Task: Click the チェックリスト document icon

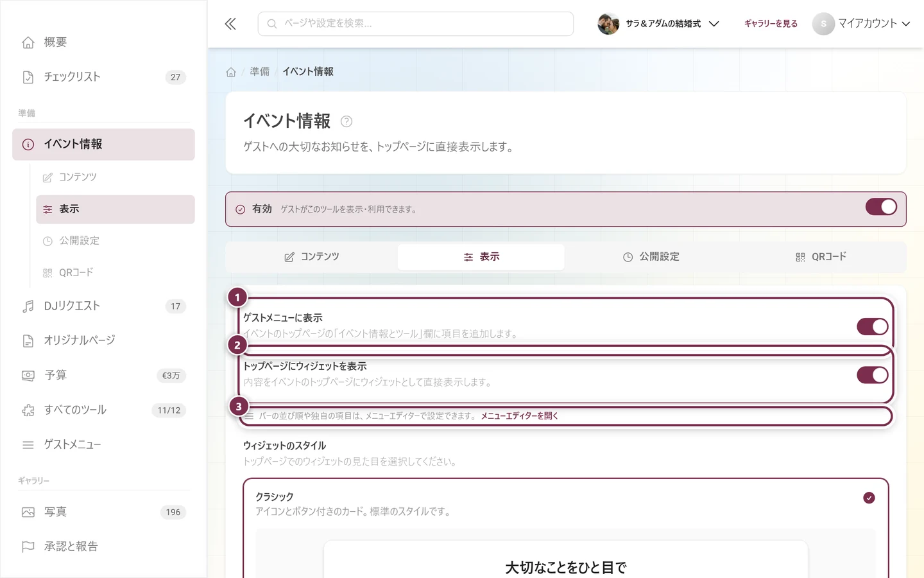Action: pyautogui.click(x=28, y=77)
